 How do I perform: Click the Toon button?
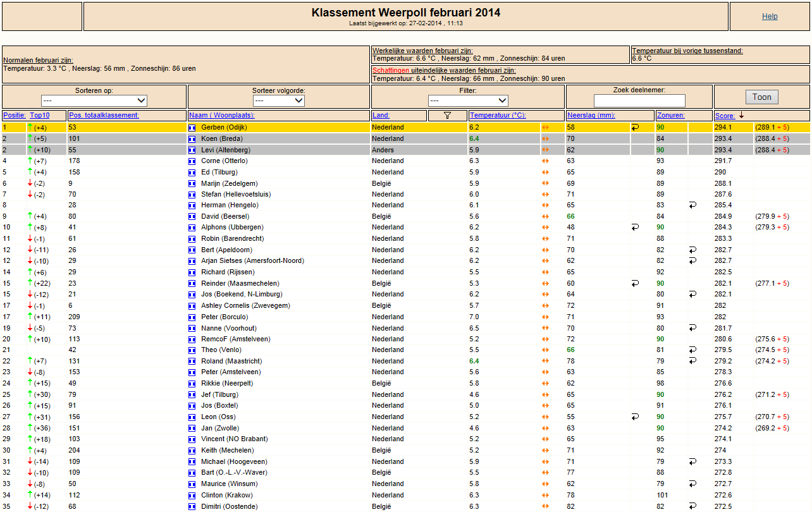click(x=762, y=97)
